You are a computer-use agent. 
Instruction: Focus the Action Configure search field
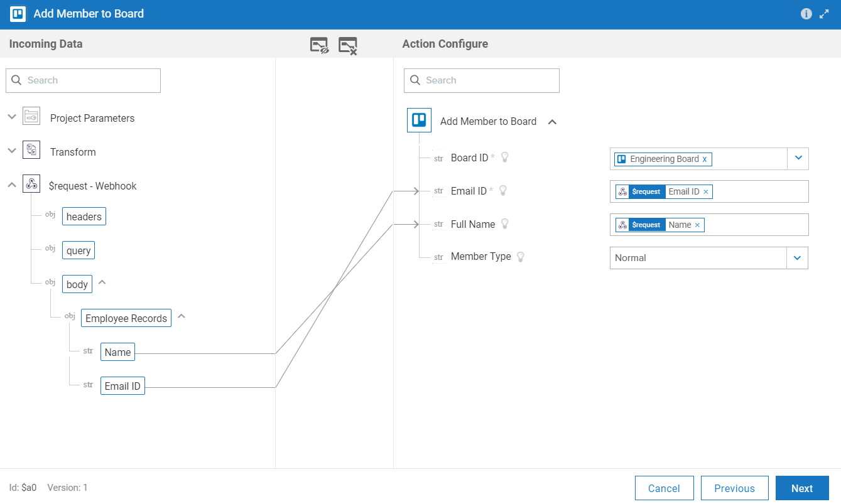click(481, 80)
